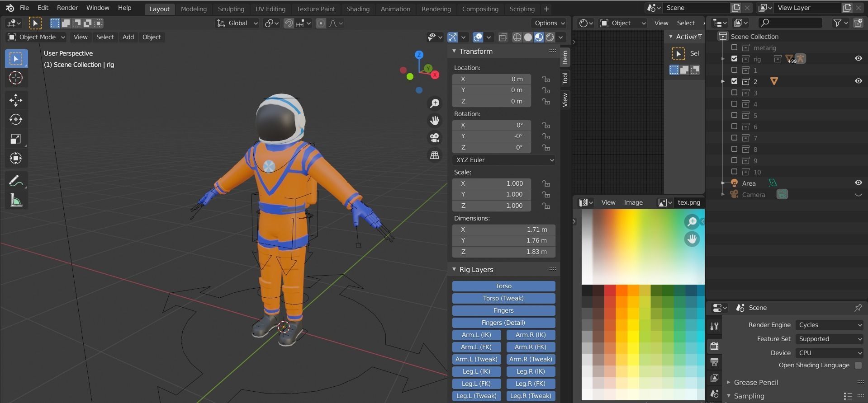Viewport: 868px width, 403px height.
Task: Open the Output properties tab icon
Action: (x=714, y=362)
